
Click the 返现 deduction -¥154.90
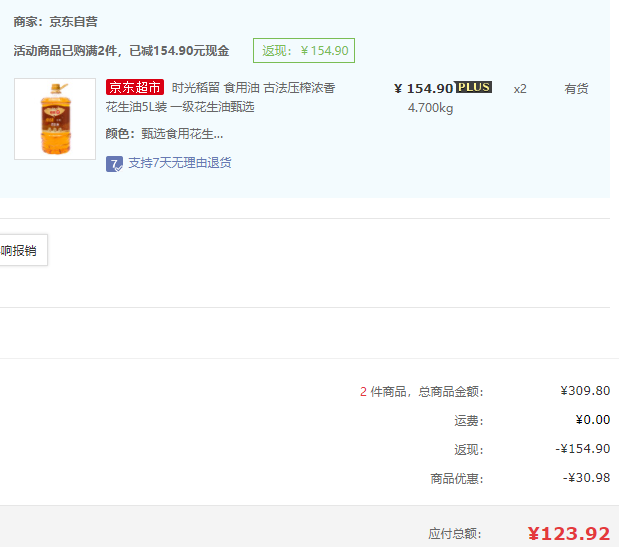point(583,449)
